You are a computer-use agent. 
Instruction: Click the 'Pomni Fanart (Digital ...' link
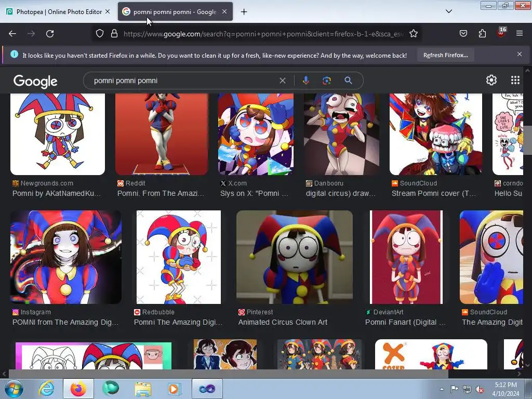pos(405,322)
